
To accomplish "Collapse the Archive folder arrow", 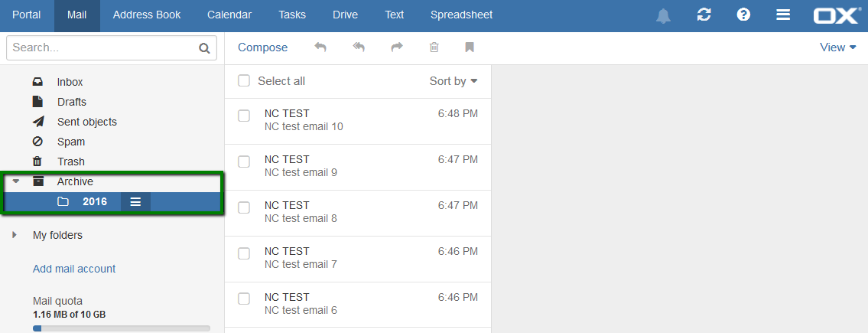I will tap(16, 181).
